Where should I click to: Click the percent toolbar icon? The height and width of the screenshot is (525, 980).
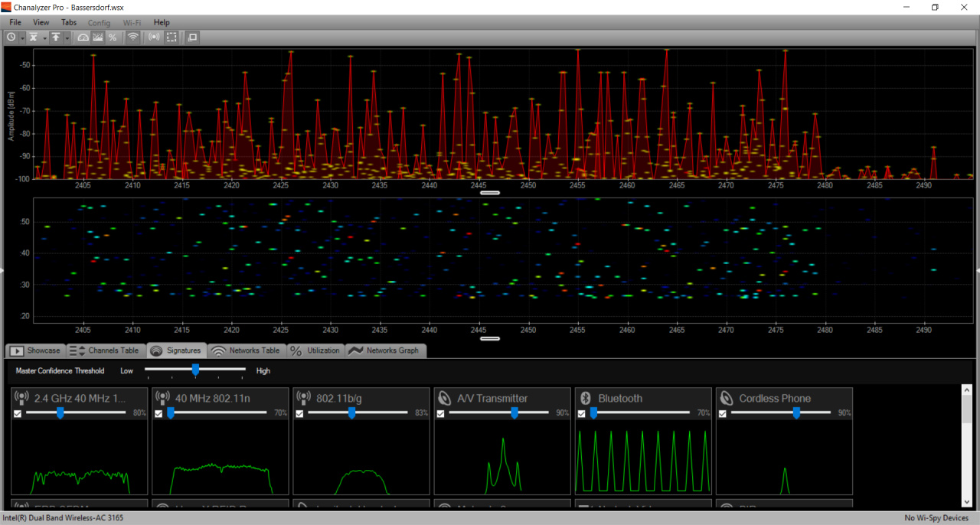[x=113, y=37]
